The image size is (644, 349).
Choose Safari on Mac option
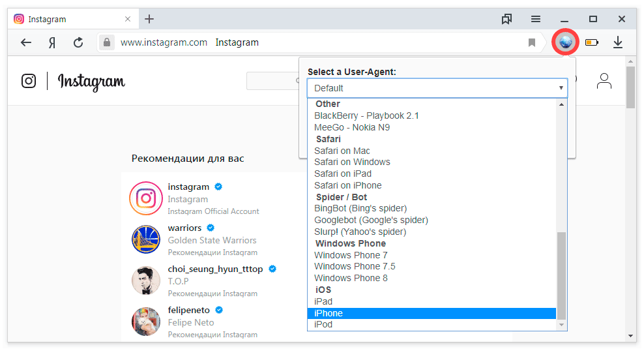coord(342,151)
